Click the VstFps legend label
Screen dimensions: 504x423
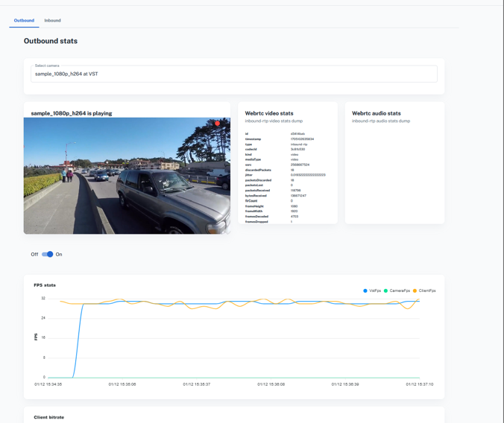(375, 290)
